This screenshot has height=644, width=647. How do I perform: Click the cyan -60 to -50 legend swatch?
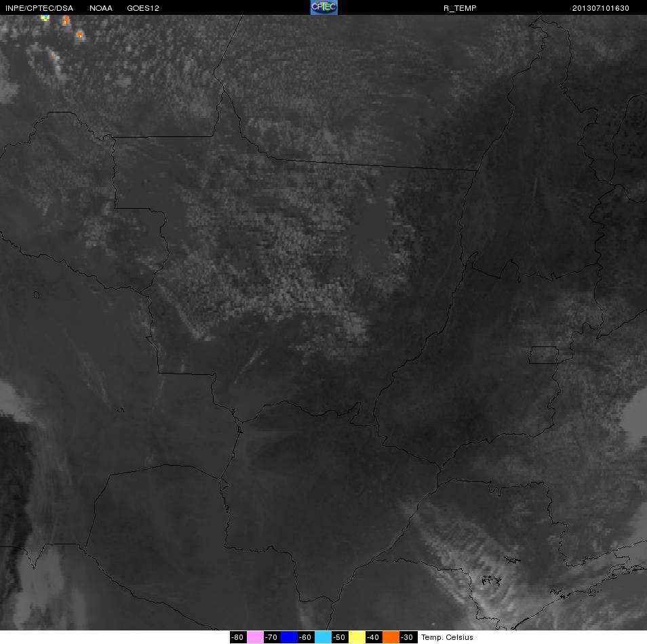(323, 637)
